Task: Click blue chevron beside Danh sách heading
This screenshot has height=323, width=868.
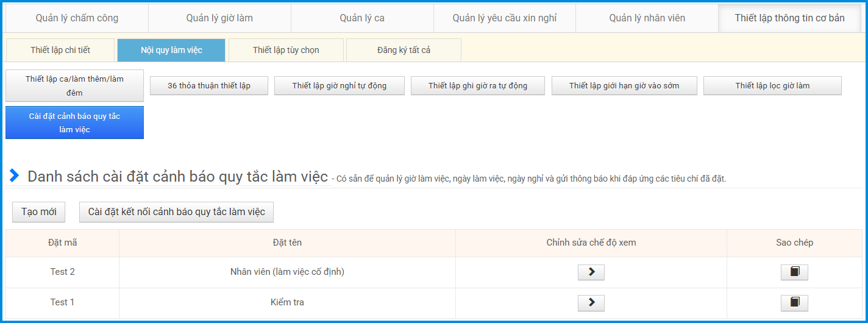Action: click(x=14, y=176)
